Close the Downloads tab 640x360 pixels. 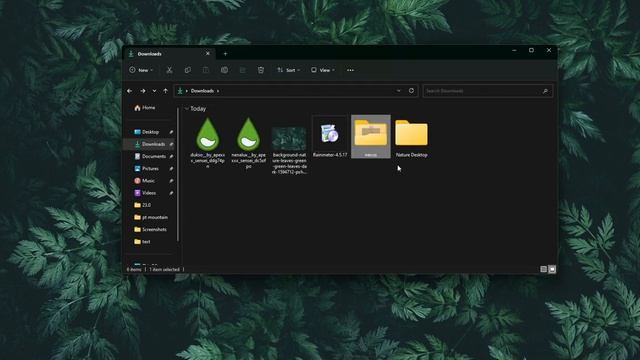coord(208,53)
